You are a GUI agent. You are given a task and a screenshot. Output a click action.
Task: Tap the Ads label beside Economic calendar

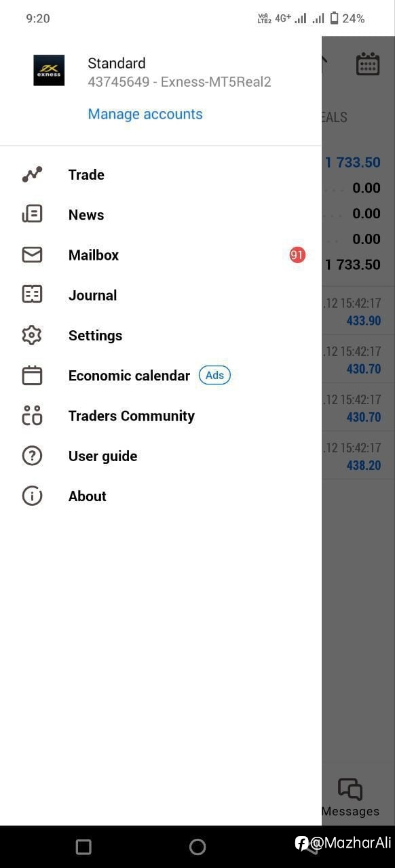coord(214,375)
